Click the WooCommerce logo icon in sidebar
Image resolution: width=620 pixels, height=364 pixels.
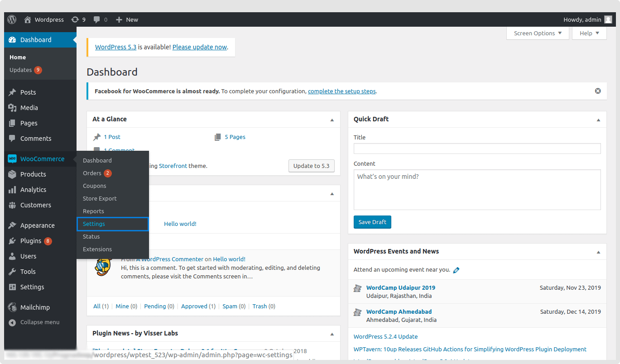tap(12, 159)
